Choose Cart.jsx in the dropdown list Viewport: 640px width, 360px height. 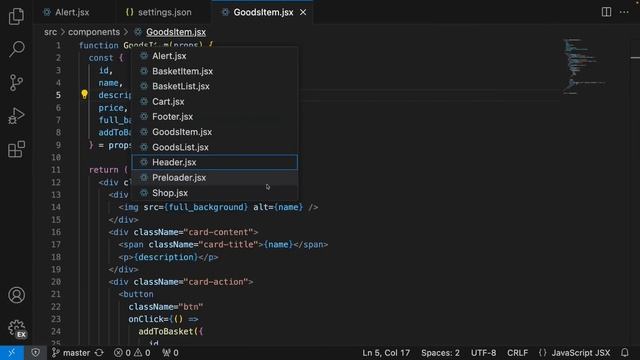pyautogui.click(x=215, y=102)
